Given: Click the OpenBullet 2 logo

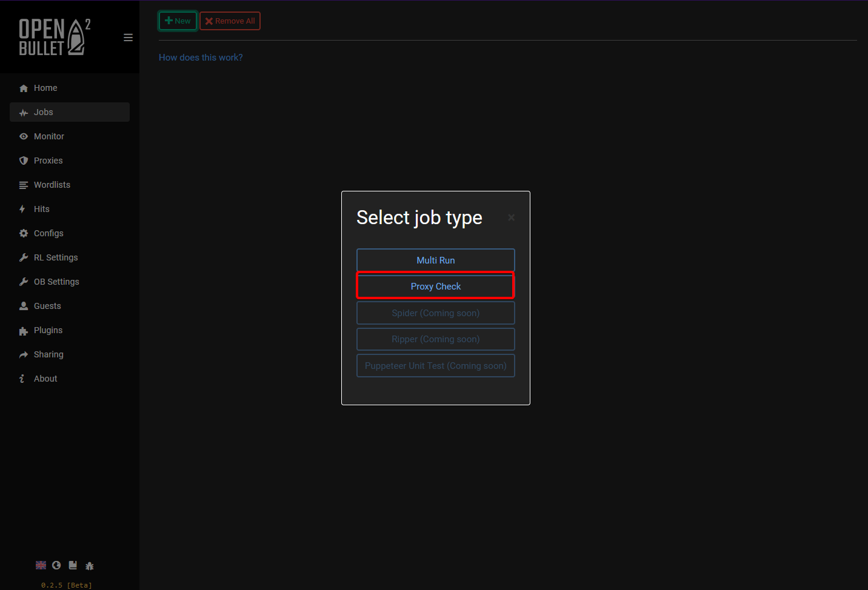Looking at the screenshot, I should 55,37.
